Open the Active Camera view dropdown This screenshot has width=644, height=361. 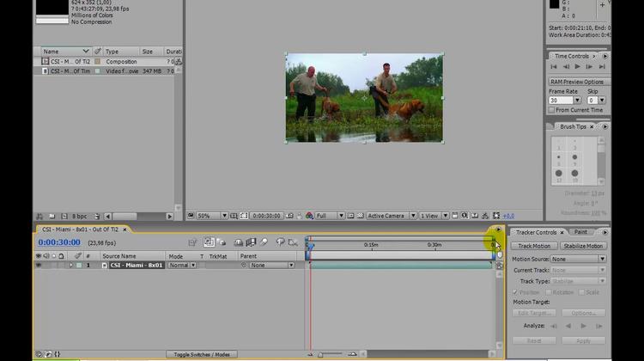tap(392, 216)
